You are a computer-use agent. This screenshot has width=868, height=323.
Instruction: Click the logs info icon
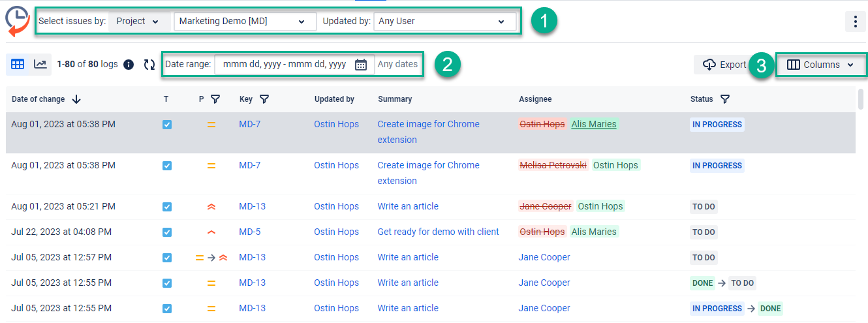(x=129, y=65)
